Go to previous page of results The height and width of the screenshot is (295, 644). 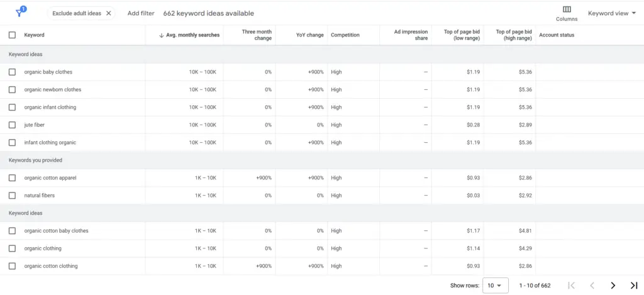tap(592, 285)
